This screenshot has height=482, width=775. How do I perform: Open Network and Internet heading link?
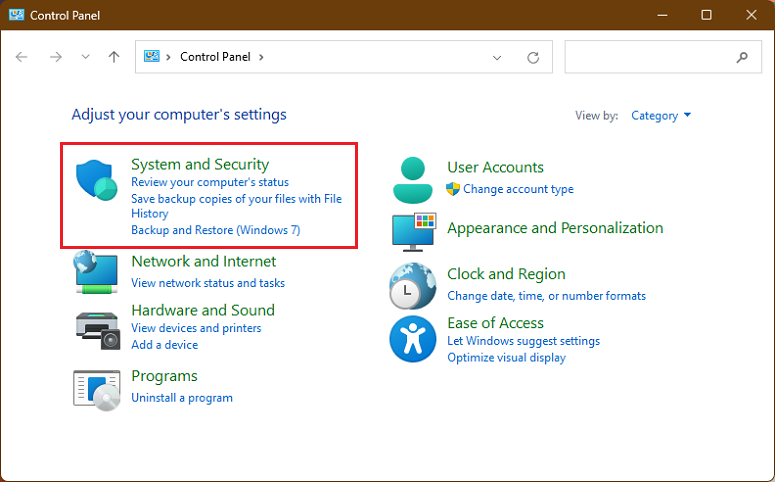click(204, 261)
